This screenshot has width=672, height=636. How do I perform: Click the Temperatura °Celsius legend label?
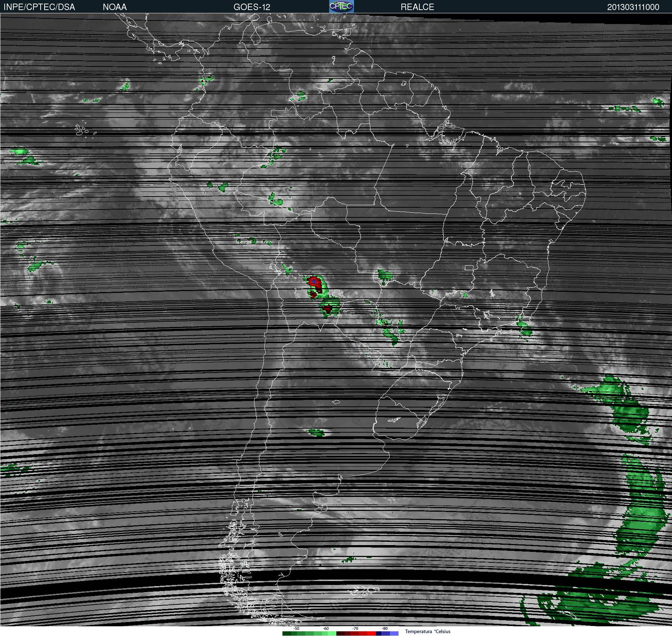428,631
